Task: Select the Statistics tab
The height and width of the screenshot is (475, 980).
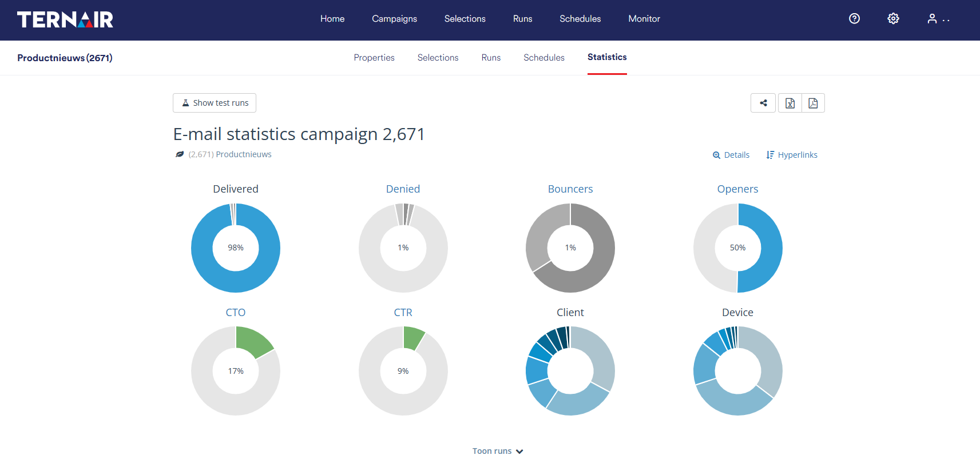Action: click(x=607, y=57)
